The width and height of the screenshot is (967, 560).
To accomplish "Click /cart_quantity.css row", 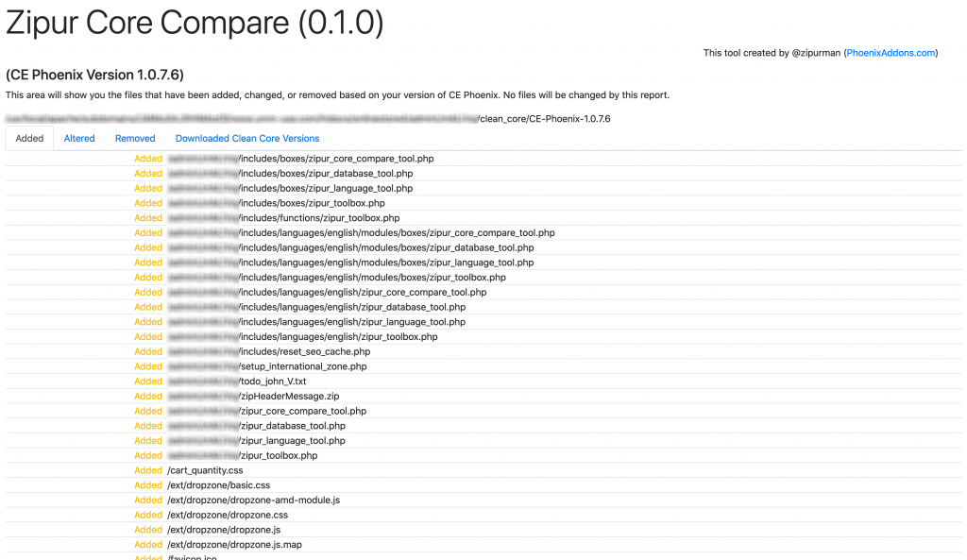I will click(483, 470).
